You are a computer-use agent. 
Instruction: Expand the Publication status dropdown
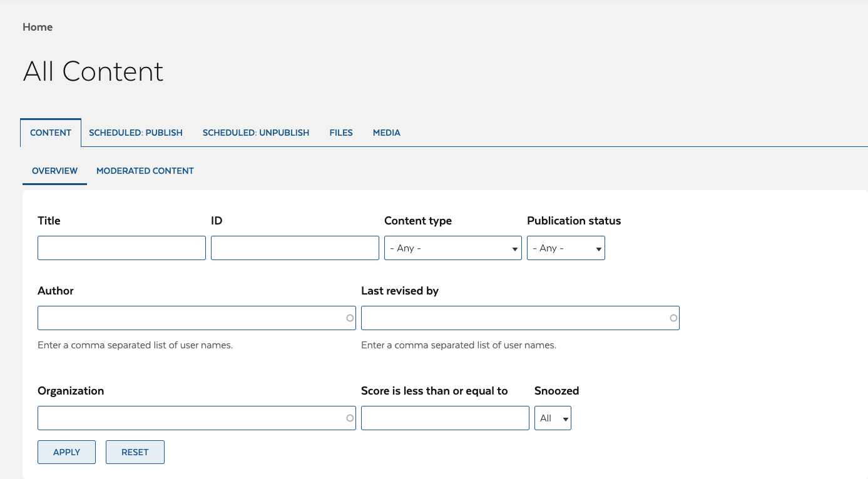(566, 248)
